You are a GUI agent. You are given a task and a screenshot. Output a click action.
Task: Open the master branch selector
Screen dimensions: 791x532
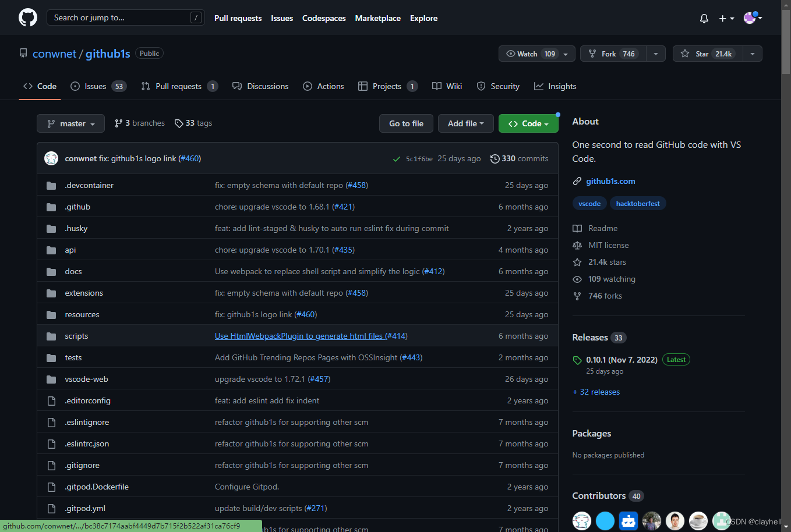point(70,123)
